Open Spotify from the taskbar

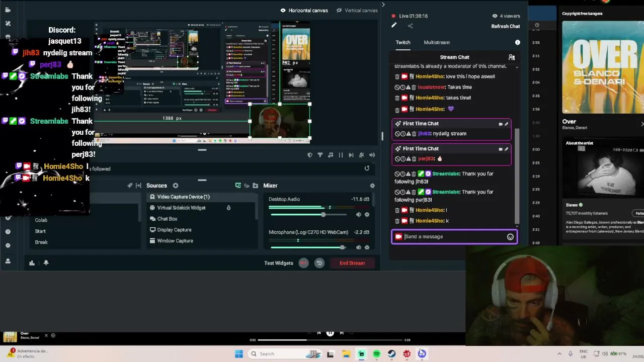(376, 354)
